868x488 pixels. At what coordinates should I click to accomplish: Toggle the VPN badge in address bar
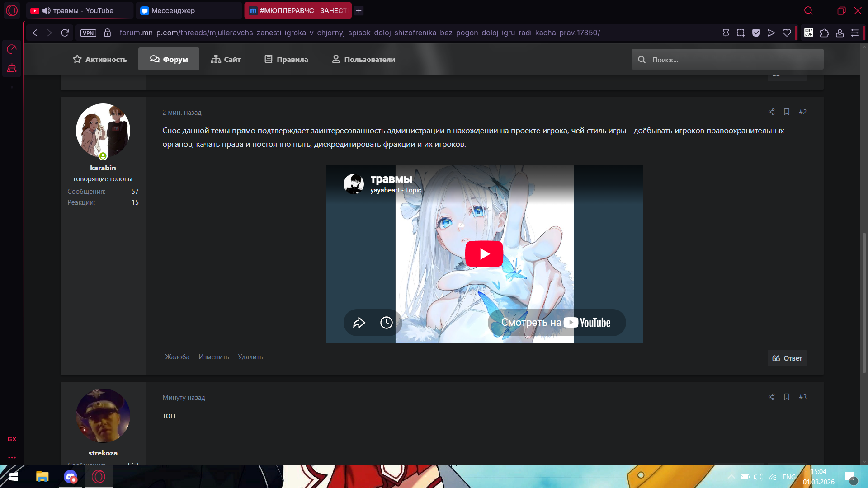[x=88, y=33]
